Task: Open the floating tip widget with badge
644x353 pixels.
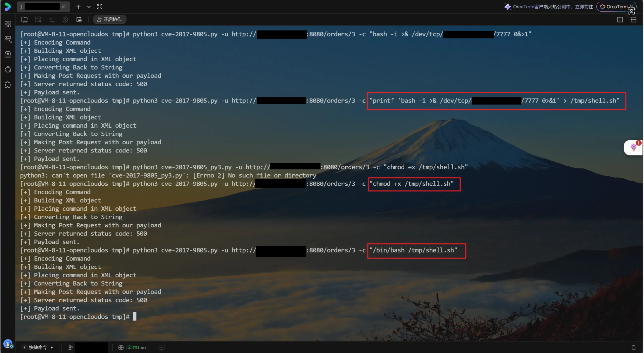Action: coord(634,148)
